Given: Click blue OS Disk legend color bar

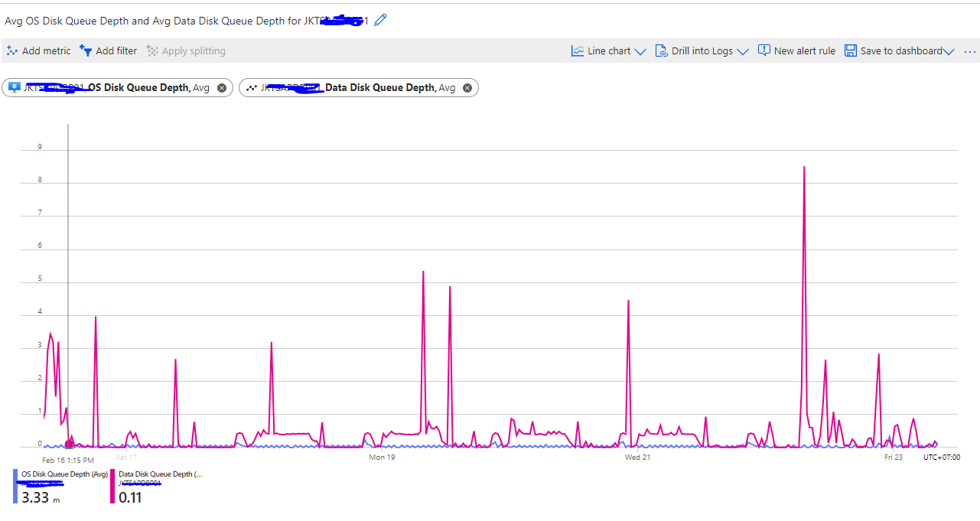Looking at the screenshot, I should (x=15, y=486).
